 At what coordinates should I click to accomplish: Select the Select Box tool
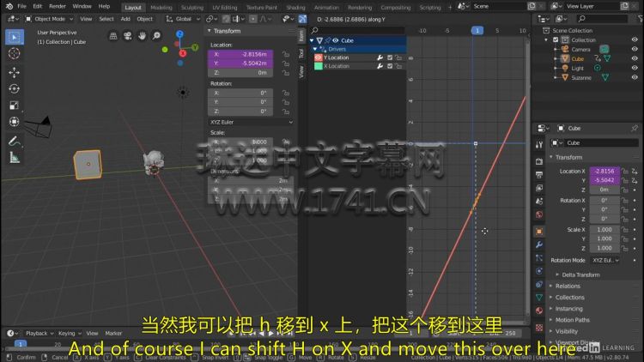click(15, 37)
